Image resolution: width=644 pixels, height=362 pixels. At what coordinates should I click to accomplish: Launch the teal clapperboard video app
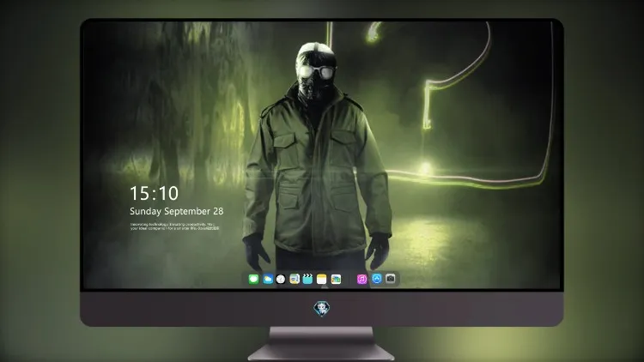click(x=307, y=279)
